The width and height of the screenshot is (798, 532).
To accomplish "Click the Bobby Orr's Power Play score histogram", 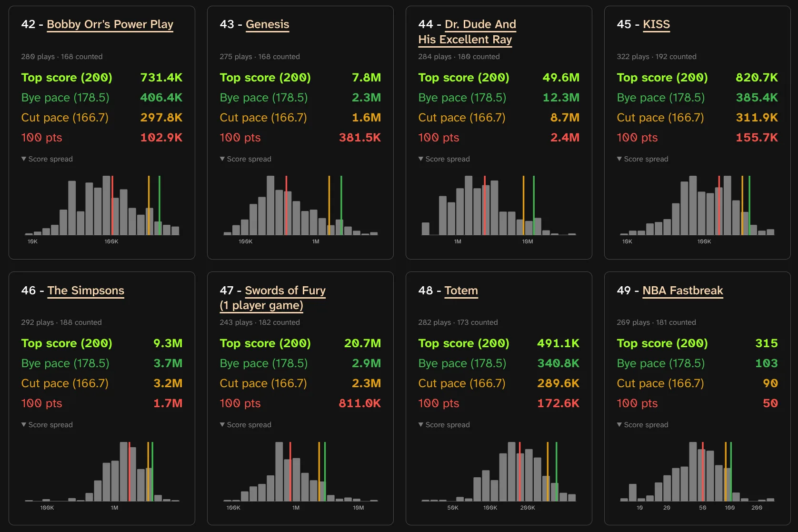I will pos(102,210).
